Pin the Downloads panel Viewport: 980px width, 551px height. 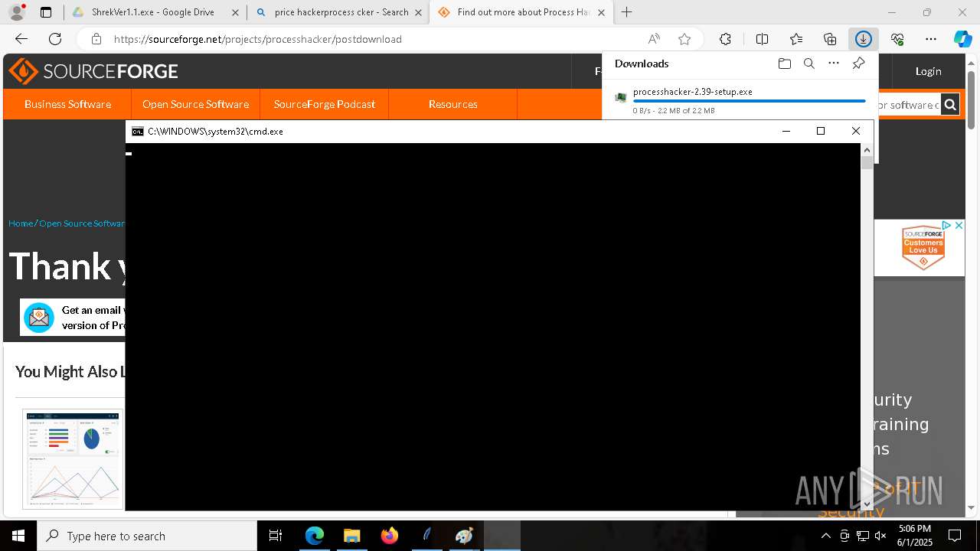(858, 64)
